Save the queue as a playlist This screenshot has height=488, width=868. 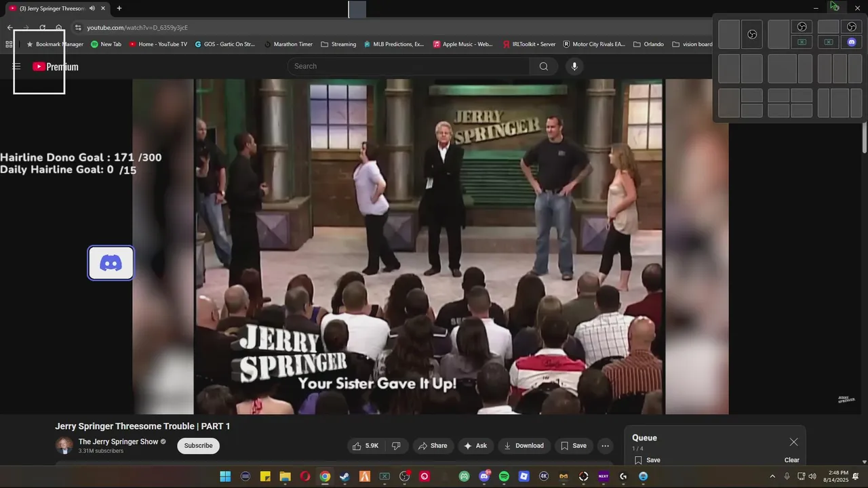pos(647,460)
